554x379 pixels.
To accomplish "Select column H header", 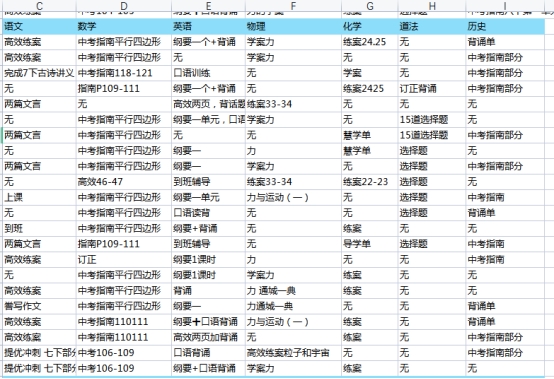I will pyautogui.click(x=432, y=6).
